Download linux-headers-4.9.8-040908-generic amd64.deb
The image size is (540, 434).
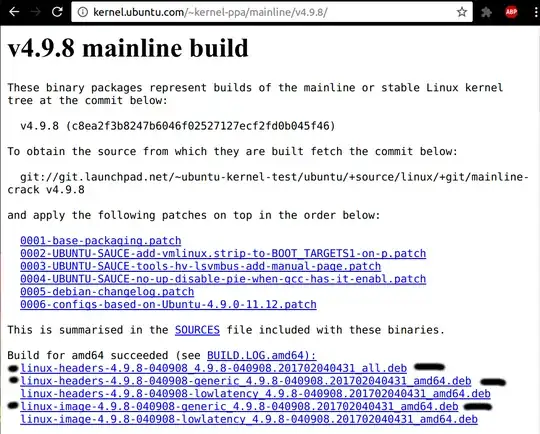click(x=246, y=381)
